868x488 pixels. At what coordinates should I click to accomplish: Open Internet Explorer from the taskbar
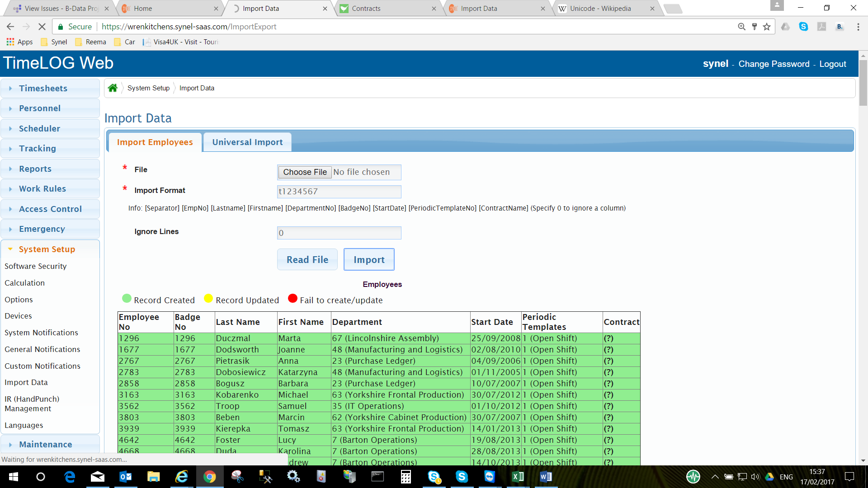pos(181,477)
